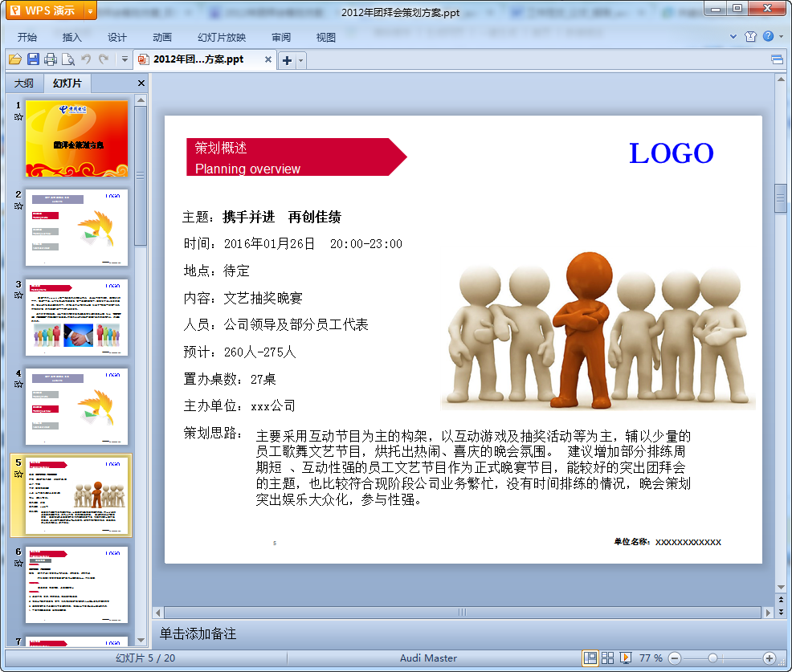Open the 幻灯片放映 ribbon tab

pos(222,38)
